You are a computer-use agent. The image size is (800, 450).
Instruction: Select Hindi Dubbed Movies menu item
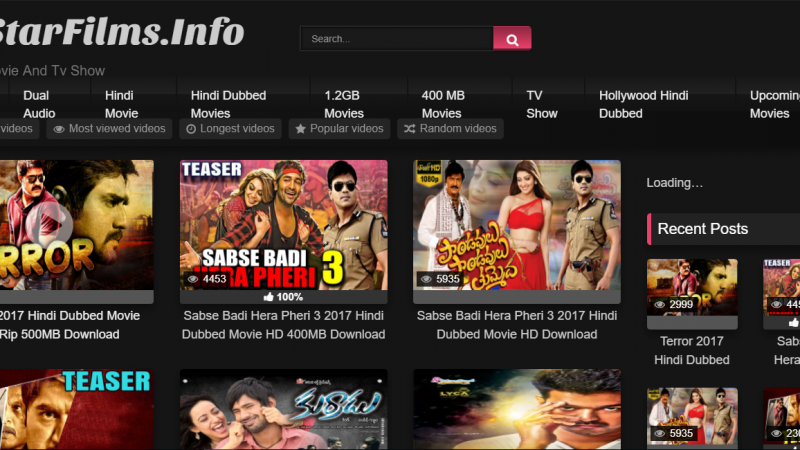click(x=228, y=104)
